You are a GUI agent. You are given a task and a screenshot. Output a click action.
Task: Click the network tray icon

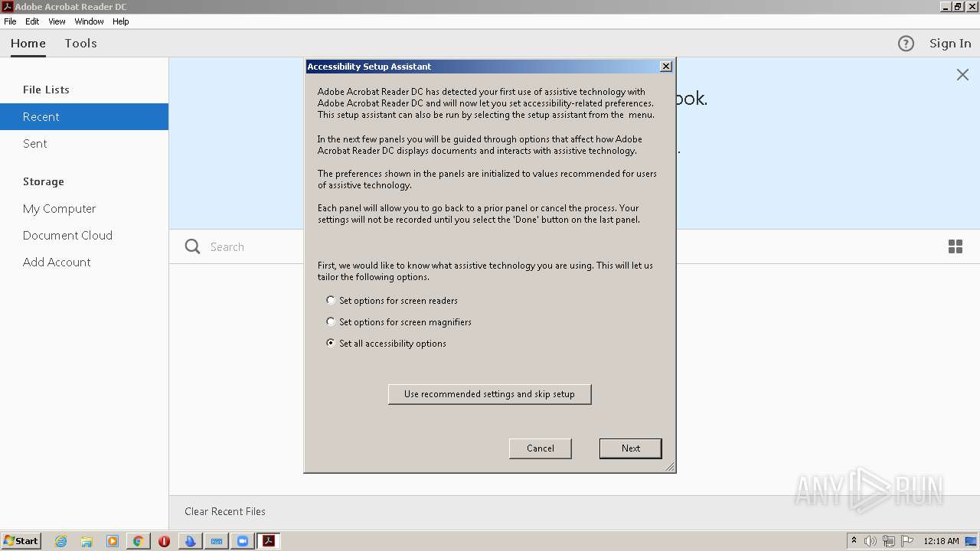[889, 541]
